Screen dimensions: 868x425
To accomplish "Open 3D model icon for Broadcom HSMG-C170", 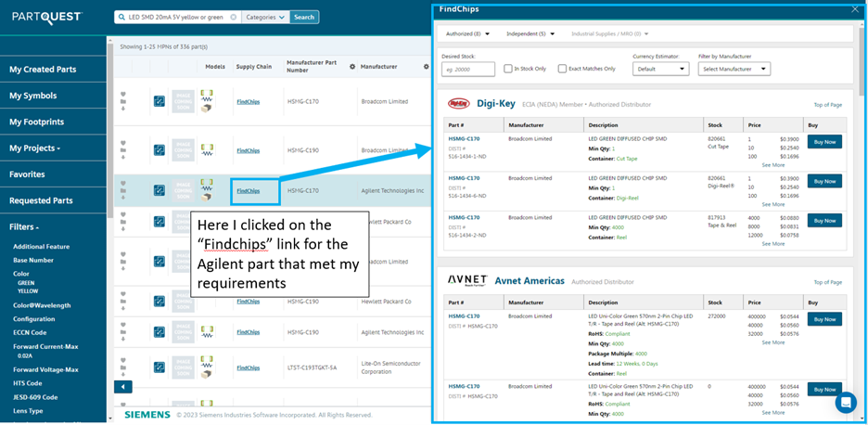I will coord(207,109).
